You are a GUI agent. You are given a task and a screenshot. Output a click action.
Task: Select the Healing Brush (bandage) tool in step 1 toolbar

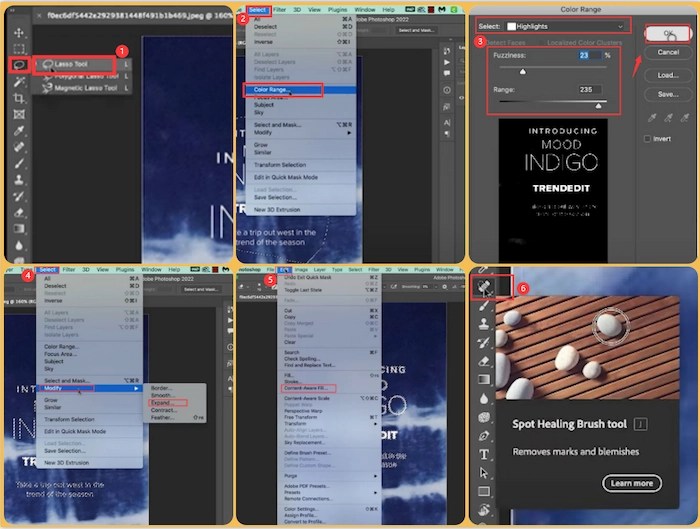click(19, 147)
